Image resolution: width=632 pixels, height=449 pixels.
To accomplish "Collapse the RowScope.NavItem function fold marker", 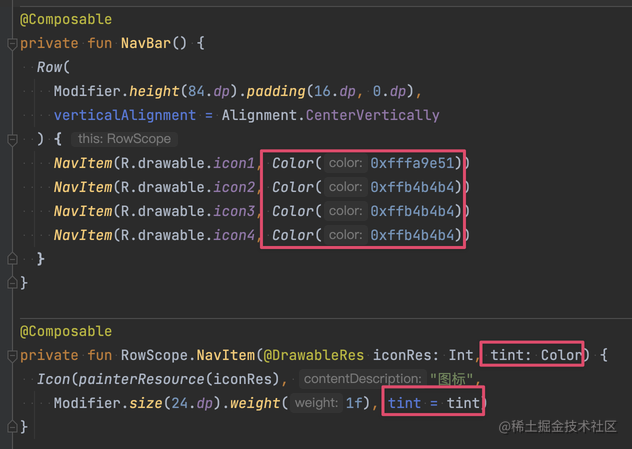I will [x=12, y=355].
